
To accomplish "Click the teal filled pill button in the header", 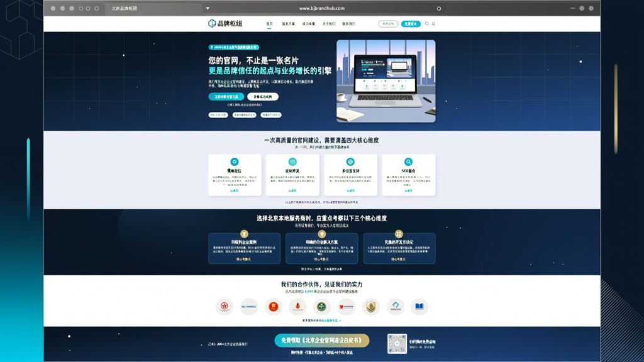I will pos(411,24).
